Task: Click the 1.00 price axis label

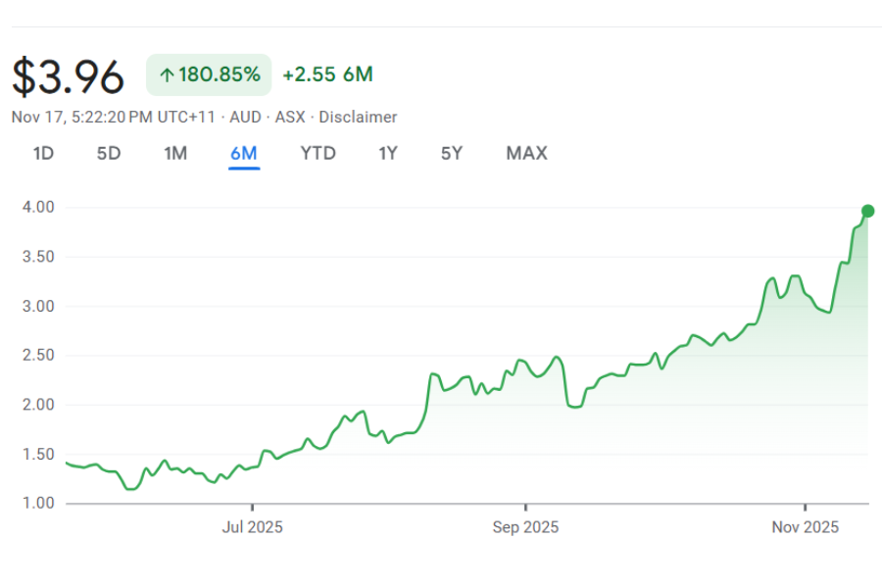Action: tap(37, 504)
